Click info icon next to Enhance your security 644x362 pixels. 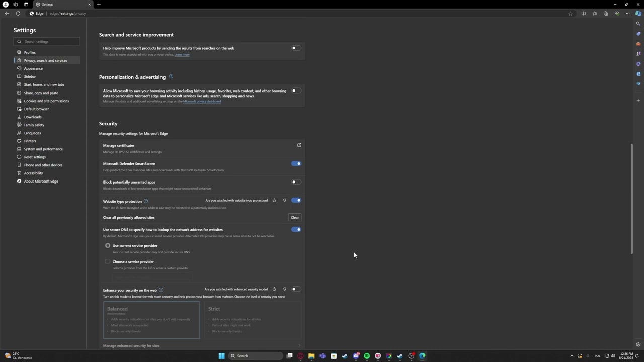tap(161, 290)
